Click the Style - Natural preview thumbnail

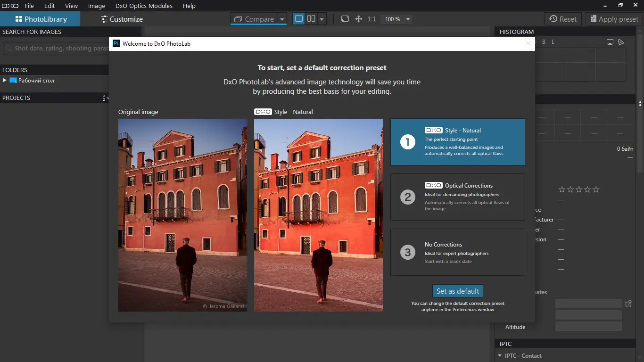[318, 215]
